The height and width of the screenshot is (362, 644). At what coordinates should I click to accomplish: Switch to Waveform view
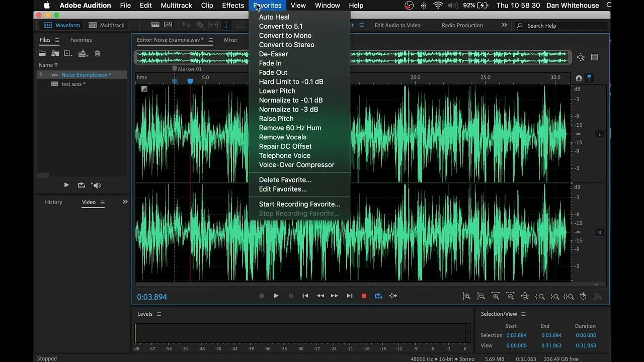click(x=62, y=25)
